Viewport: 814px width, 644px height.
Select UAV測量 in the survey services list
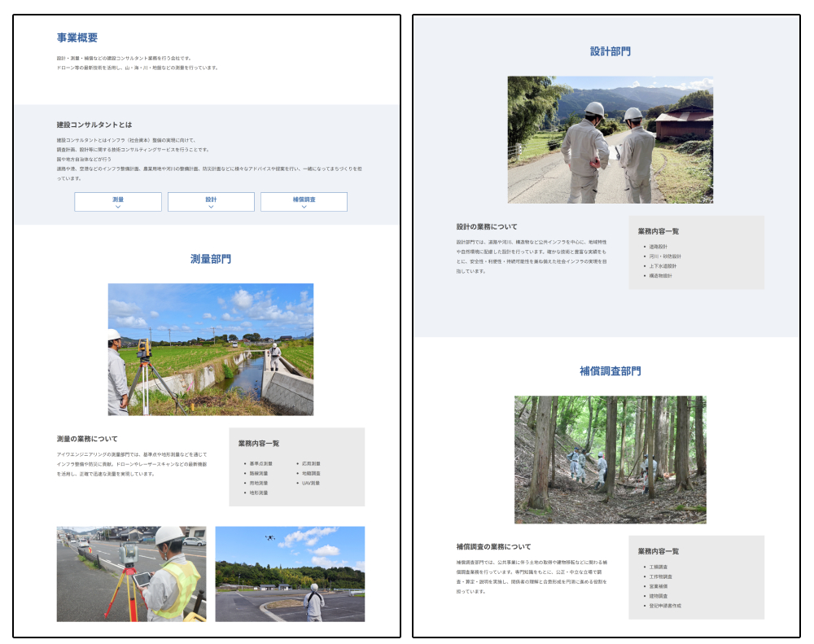(311, 483)
